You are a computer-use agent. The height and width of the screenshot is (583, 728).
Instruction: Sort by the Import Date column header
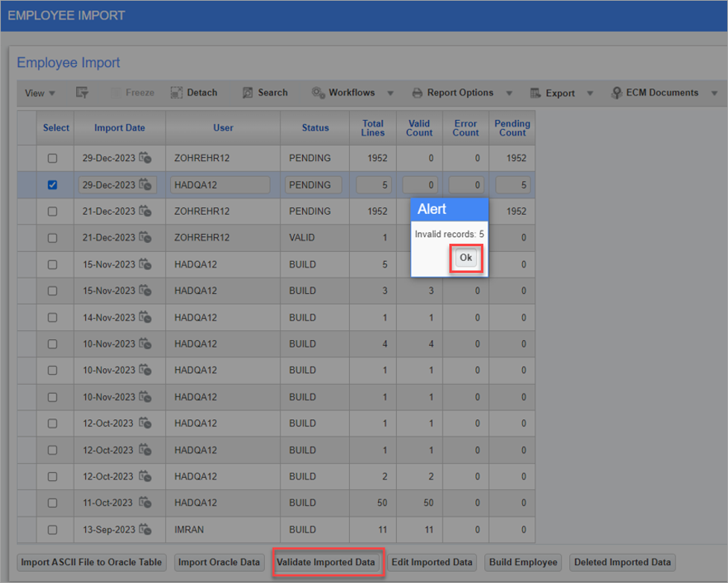pyautogui.click(x=120, y=127)
